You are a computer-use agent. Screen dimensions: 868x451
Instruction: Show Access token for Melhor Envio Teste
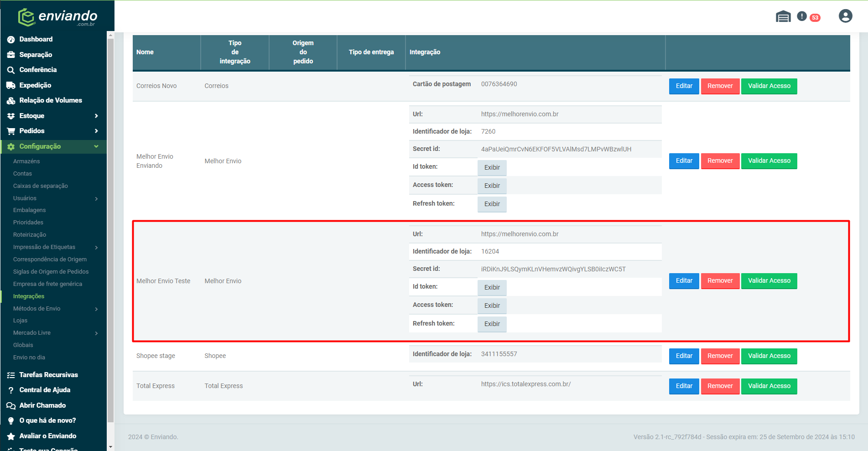[492, 306]
